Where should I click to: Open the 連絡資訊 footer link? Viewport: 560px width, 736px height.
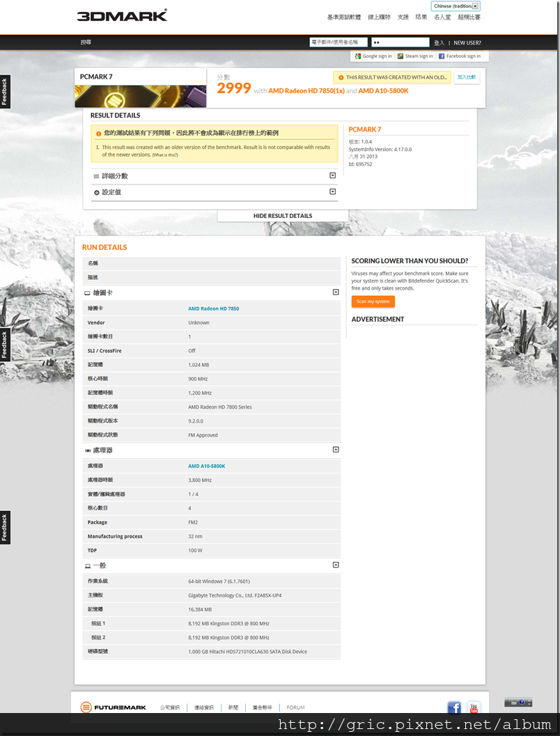[x=204, y=708]
